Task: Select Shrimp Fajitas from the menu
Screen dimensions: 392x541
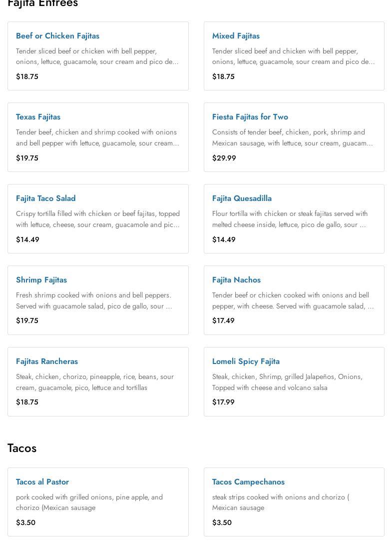Action: coord(41,280)
